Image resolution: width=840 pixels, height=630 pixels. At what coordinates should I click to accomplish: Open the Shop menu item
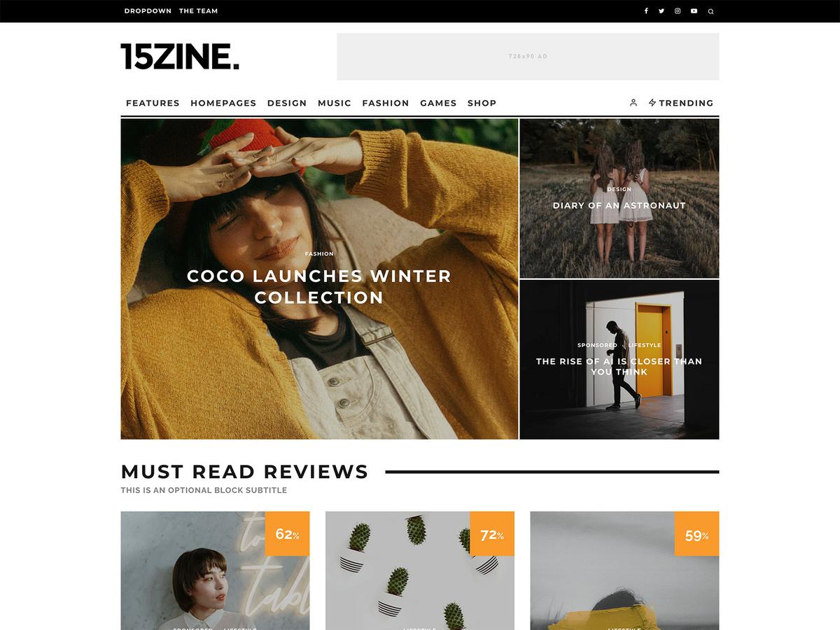tap(482, 103)
